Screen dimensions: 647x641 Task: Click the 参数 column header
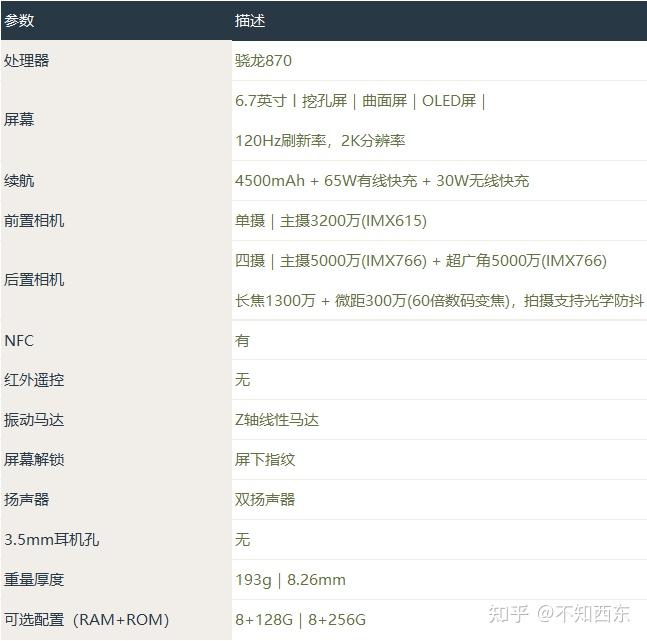pos(19,20)
